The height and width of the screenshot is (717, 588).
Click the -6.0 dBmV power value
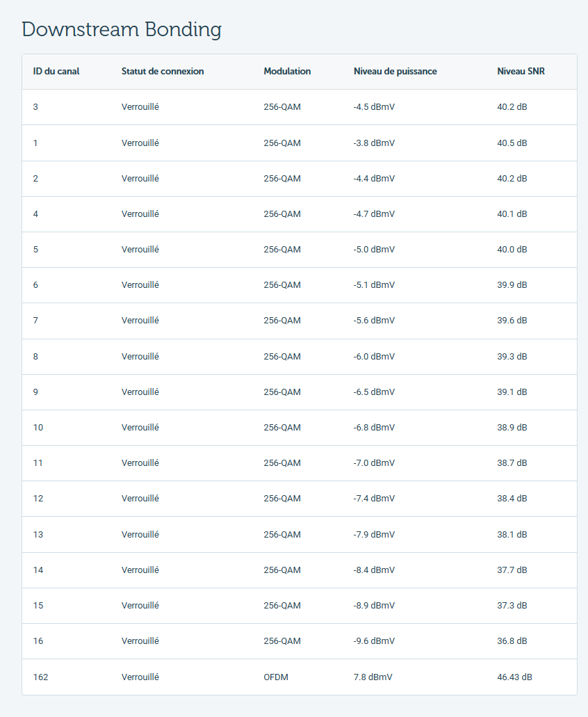(374, 357)
